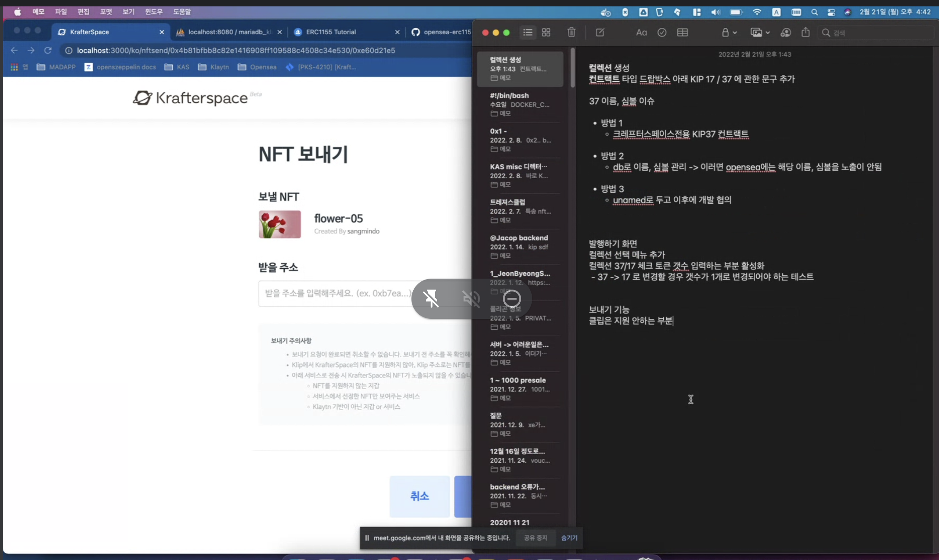Insert a table into the note

(682, 32)
